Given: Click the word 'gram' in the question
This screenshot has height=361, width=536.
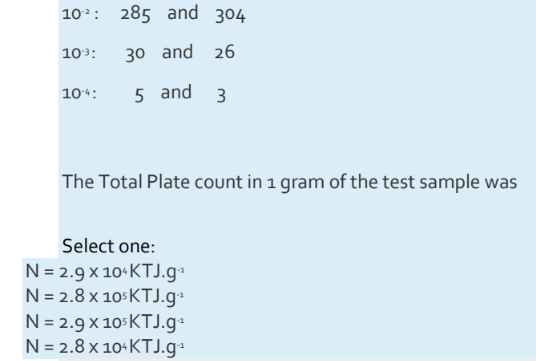Looking at the screenshot, I should tap(302, 184).
